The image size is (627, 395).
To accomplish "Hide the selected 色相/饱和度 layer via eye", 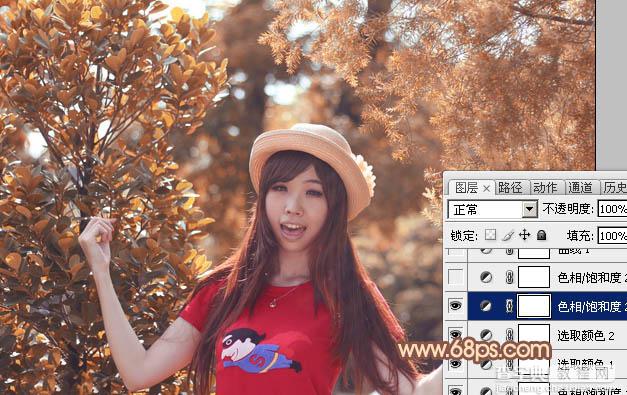I will 455,306.
